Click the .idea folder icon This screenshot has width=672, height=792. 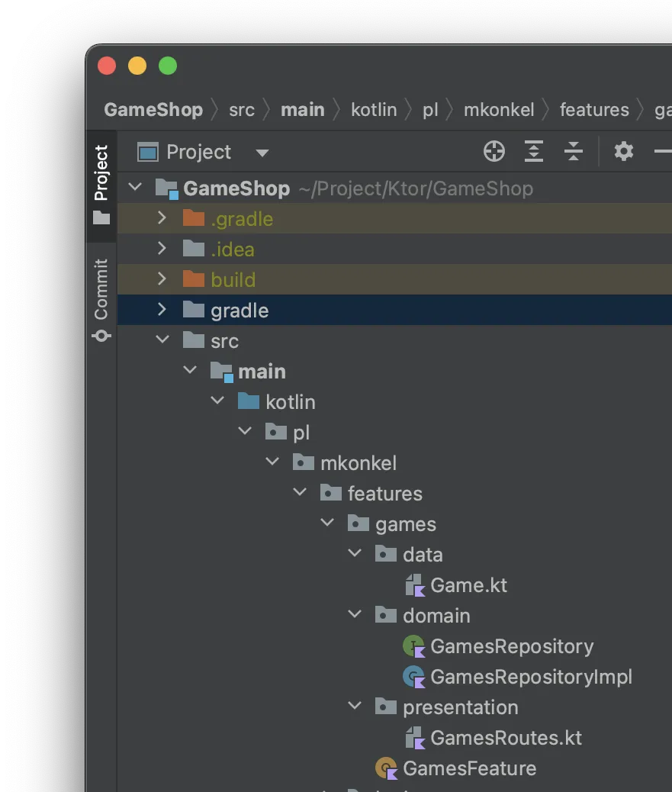(x=194, y=249)
